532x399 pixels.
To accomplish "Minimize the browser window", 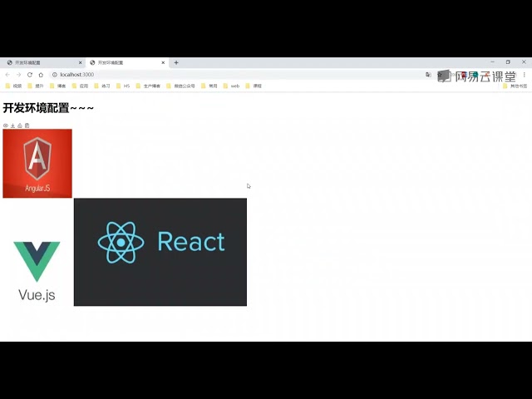I will coord(492,62).
